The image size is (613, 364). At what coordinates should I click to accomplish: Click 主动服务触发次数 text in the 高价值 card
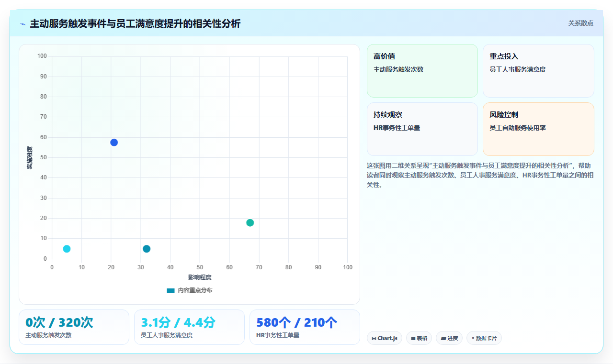click(x=398, y=69)
